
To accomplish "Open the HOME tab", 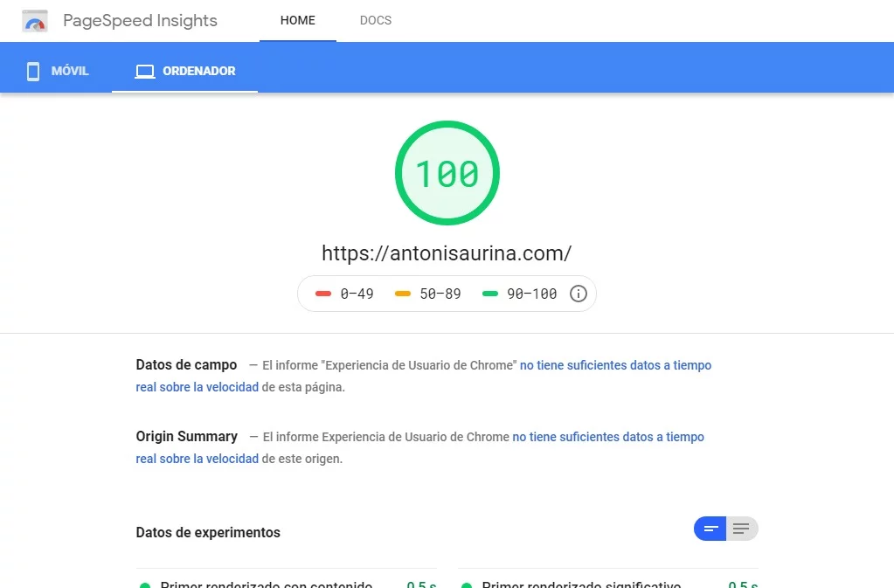I will (x=298, y=20).
